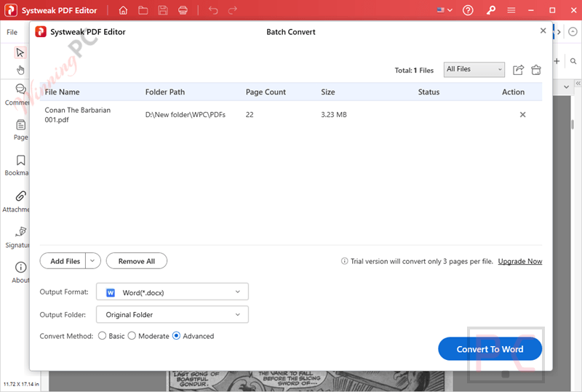Click the File Name column header
Image resolution: width=582 pixels, height=392 pixels.
point(62,92)
